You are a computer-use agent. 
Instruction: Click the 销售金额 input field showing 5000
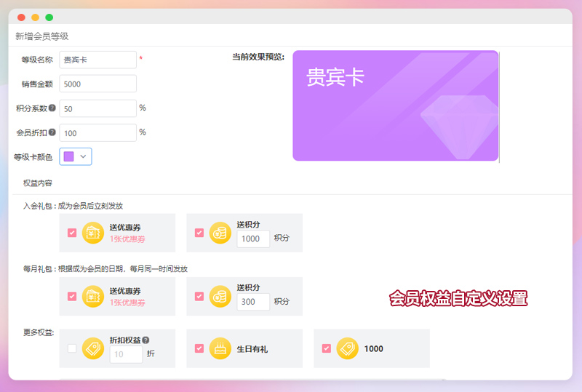point(98,84)
